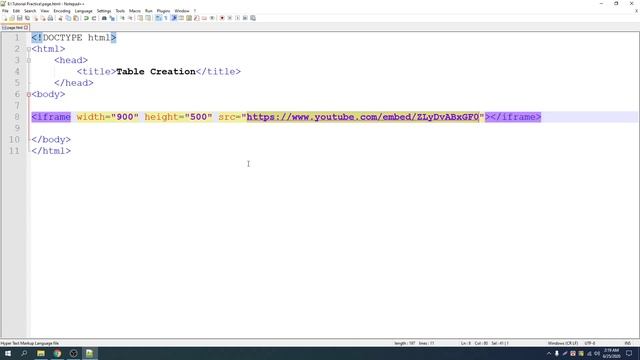Click the DOCTYPE declaration on line 1
This screenshot has width=640, height=360.
pyautogui.click(x=74, y=38)
